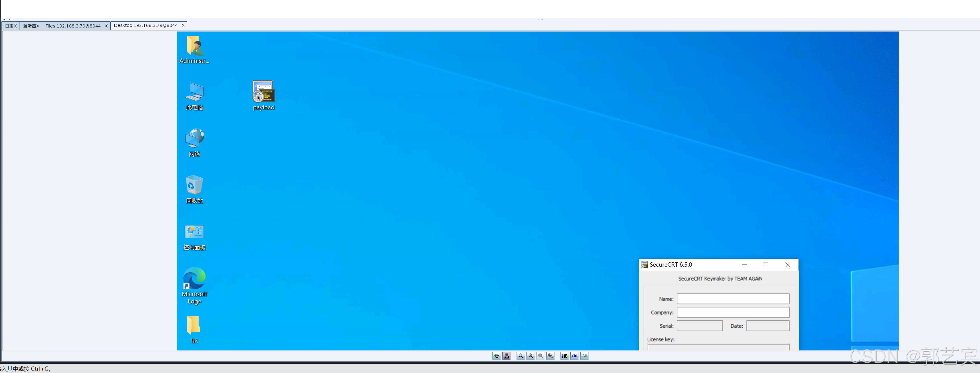Click the Company field in SecureCRT keymaker

pyautogui.click(x=733, y=312)
